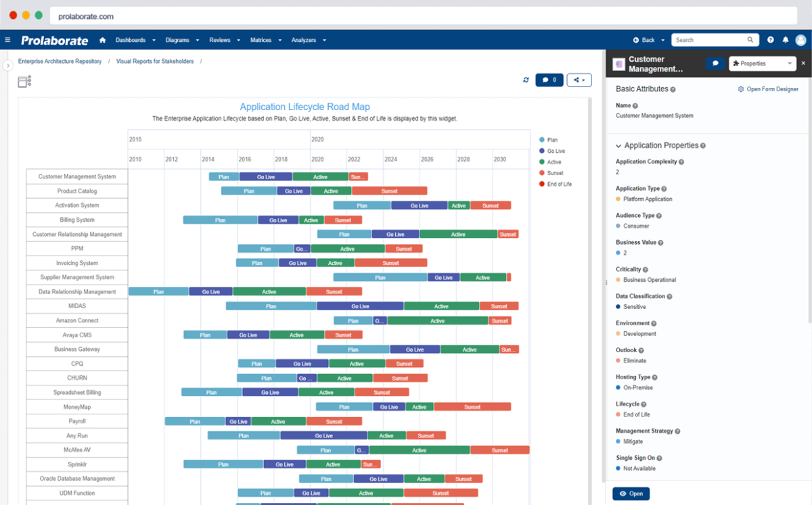Open the hamburger menu icon

point(7,40)
